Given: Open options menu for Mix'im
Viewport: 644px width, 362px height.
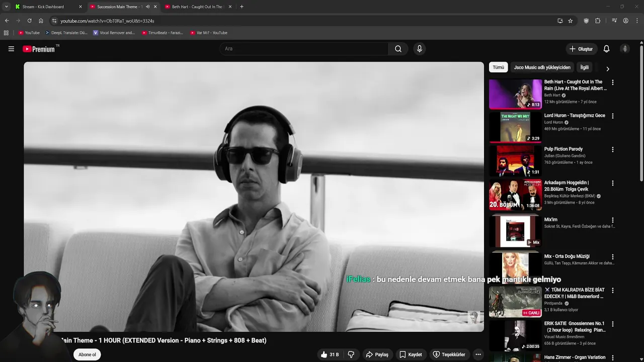Looking at the screenshot, I should tap(612, 220).
